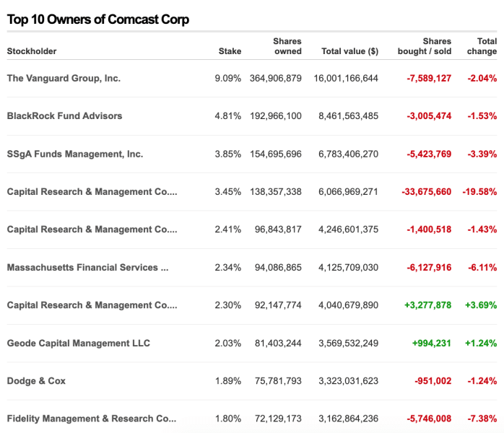The height and width of the screenshot is (433, 504).
Task: Select the 1.89% stake value
Action: pos(228,380)
